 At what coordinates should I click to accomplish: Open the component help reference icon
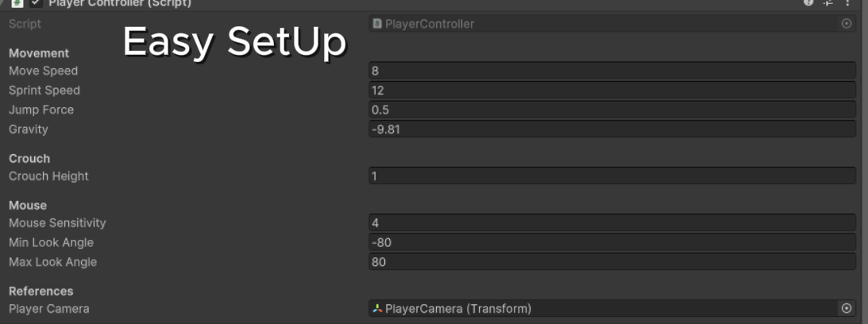tap(809, 3)
